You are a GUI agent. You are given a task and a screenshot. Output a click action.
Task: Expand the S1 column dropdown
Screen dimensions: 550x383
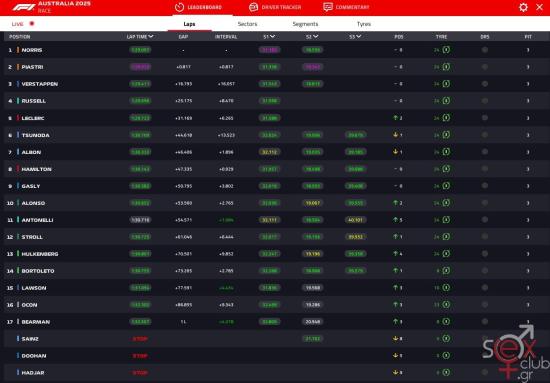(273, 36)
